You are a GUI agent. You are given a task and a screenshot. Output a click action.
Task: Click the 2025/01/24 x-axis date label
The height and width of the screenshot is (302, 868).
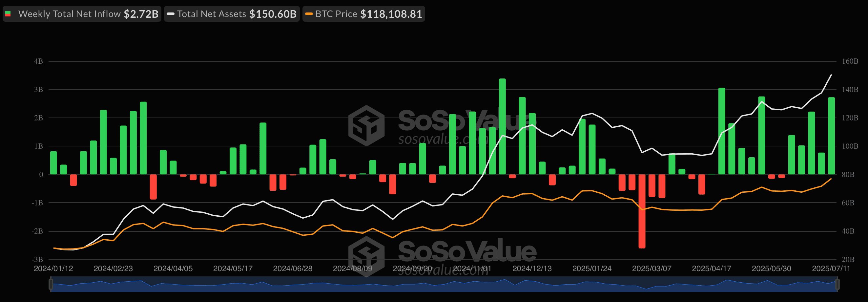pos(592,269)
